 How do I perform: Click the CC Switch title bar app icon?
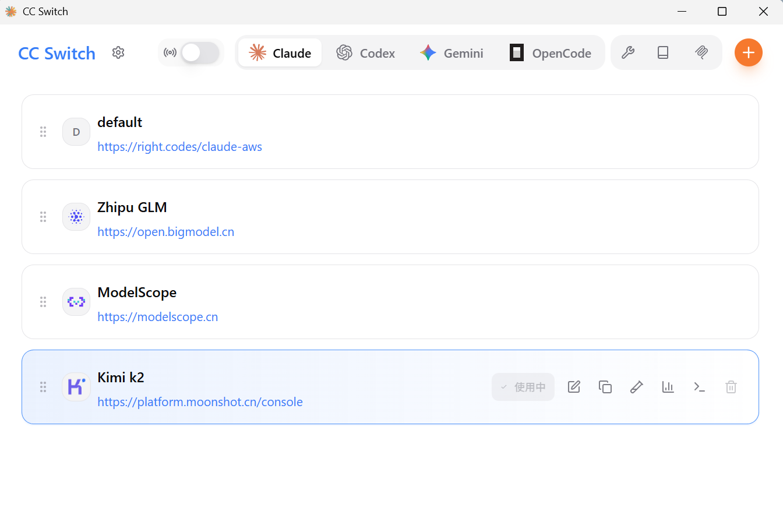(10, 12)
